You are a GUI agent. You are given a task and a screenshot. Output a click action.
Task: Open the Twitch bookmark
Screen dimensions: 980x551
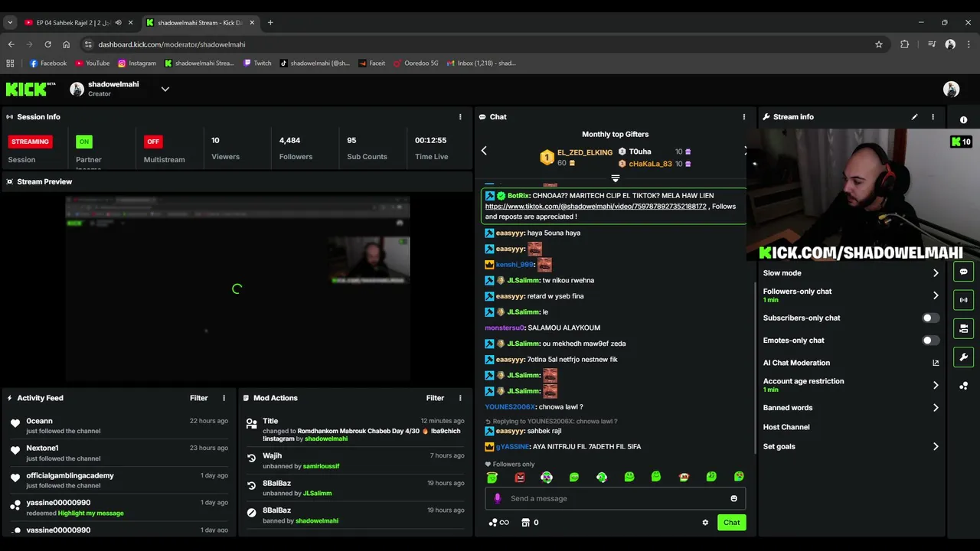coord(257,64)
